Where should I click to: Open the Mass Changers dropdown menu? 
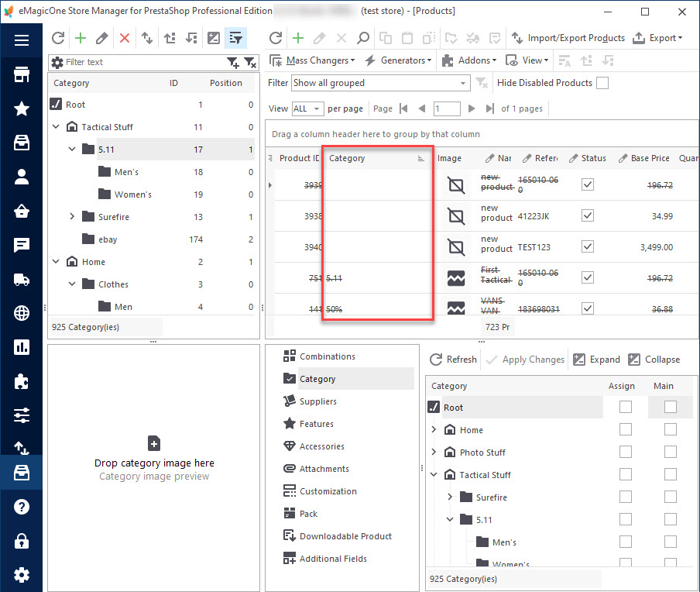(x=312, y=60)
